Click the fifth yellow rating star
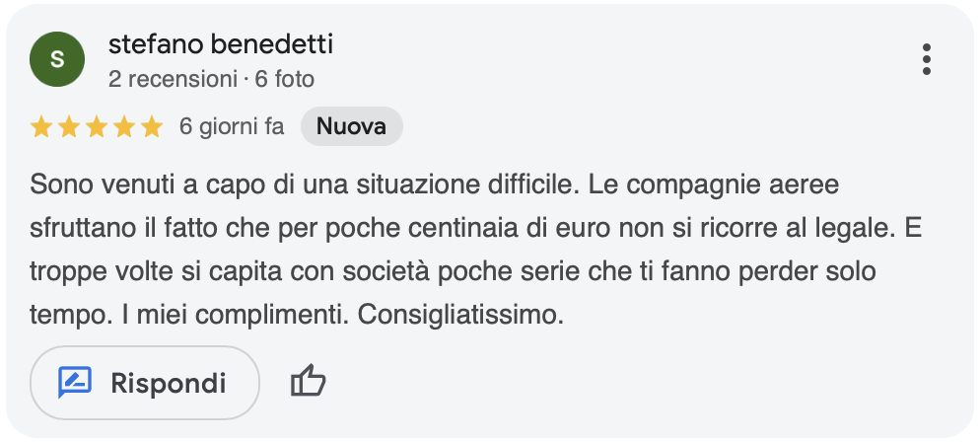Viewport: 980px width, 442px height. (x=151, y=127)
